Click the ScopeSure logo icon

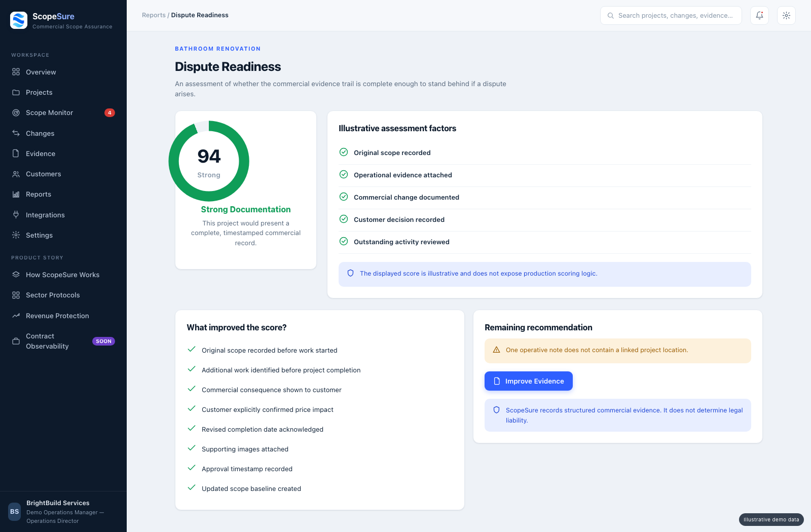[19, 20]
